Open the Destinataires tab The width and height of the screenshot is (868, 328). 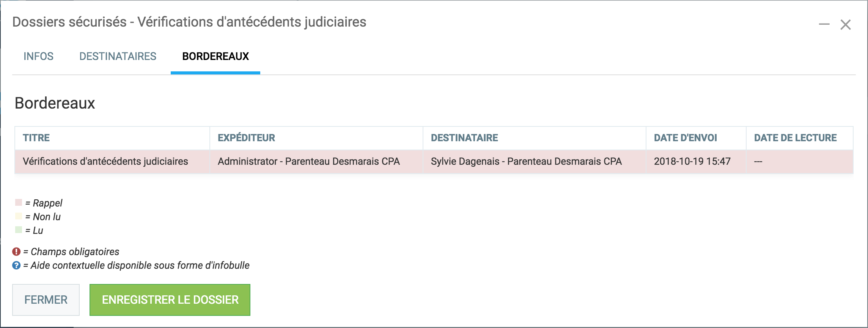tap(118, 57)
